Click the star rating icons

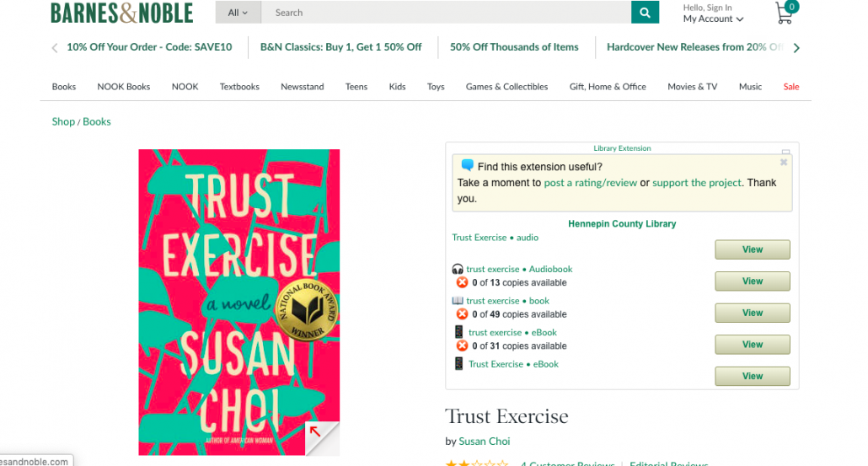[x=476, y=463]
